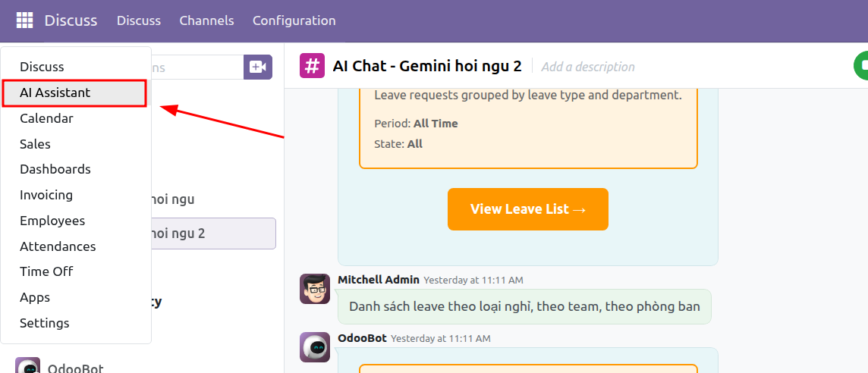Click the pink hashtag channel icon
The height and width of the screenshot is (373, 868).
point(312,67)
